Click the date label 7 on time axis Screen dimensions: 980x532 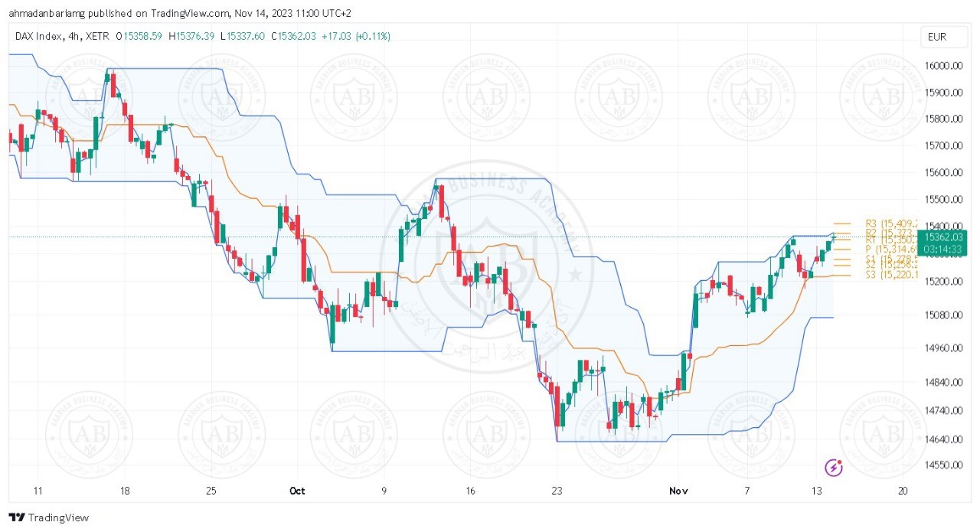pos(746,491)
